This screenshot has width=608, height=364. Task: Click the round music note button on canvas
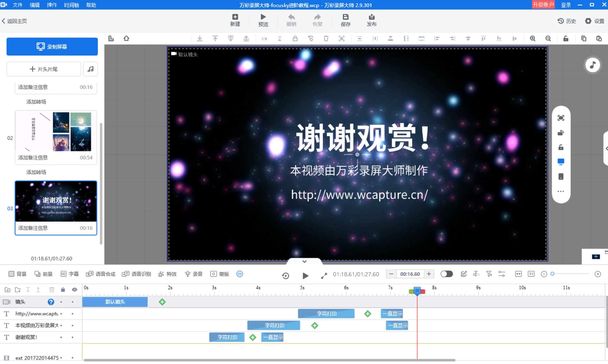point(593,65)
